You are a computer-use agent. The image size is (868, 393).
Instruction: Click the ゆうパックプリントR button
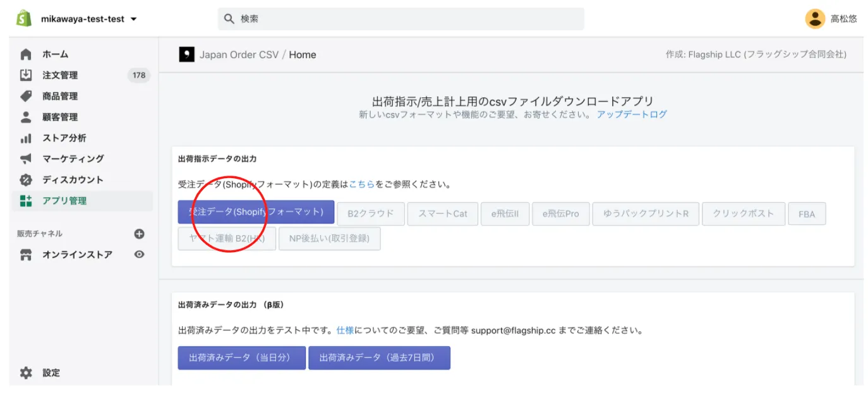tap(646, 214)
